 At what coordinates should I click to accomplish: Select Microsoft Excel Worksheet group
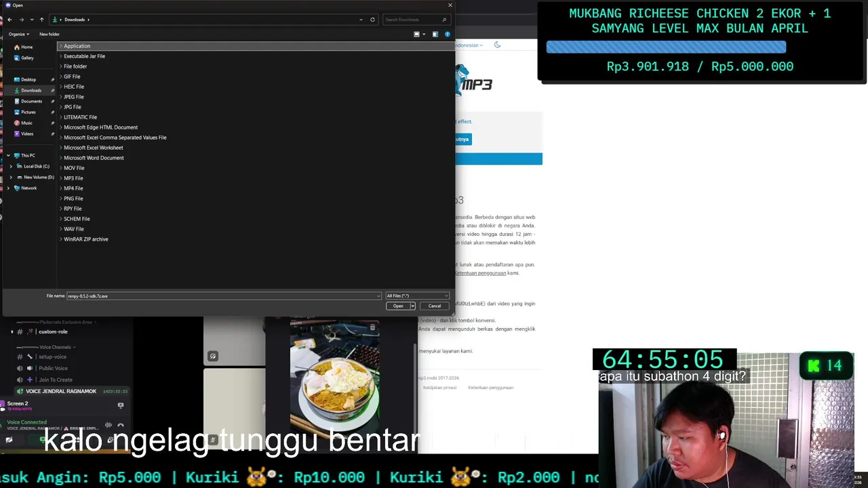click(94, 148)
